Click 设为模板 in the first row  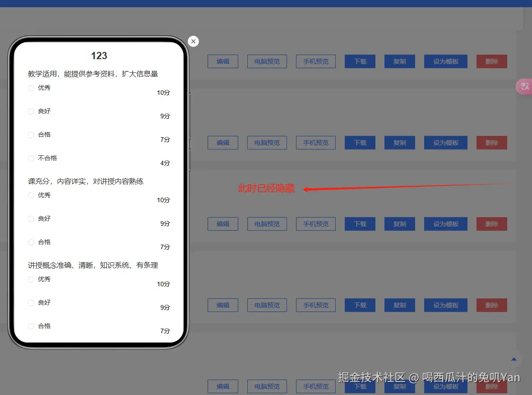(x=445, y=61)
